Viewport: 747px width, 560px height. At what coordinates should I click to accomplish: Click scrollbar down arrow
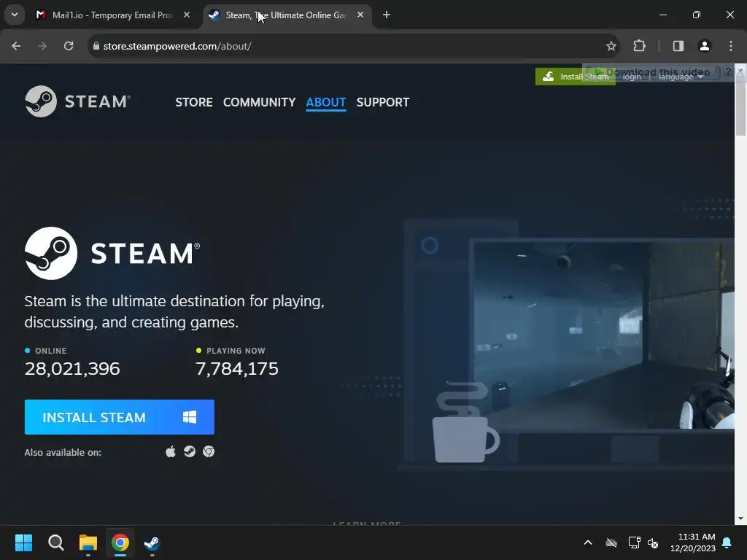[740, 518]
